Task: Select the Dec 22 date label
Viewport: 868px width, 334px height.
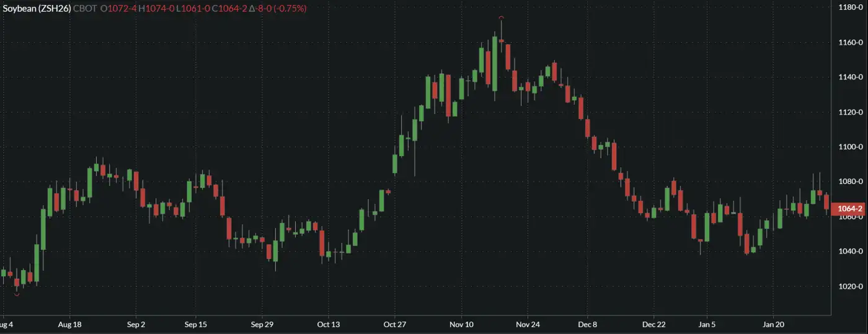Action: 654,324
